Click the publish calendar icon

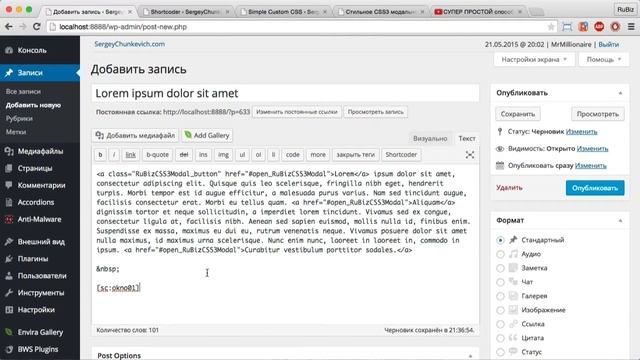point(500,165)
